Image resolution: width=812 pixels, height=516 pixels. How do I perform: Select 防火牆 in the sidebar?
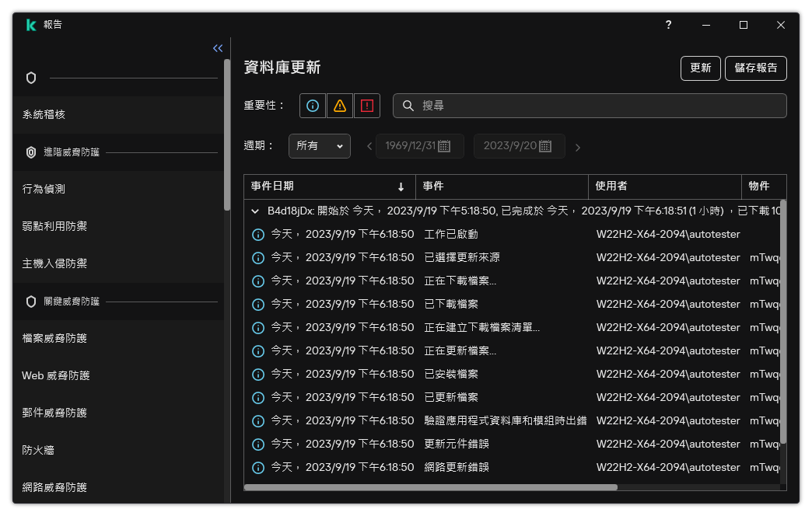click(x=38, y=450)
